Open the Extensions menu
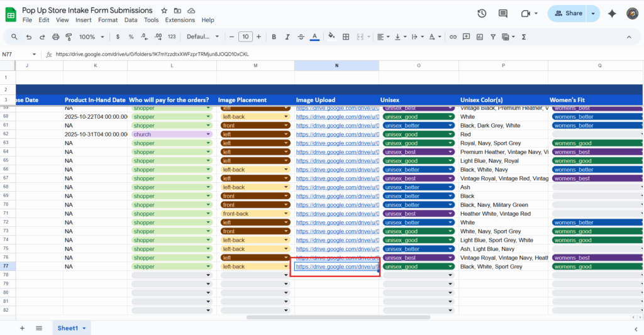This screenshot has width=644, height=335. point(180,20)
